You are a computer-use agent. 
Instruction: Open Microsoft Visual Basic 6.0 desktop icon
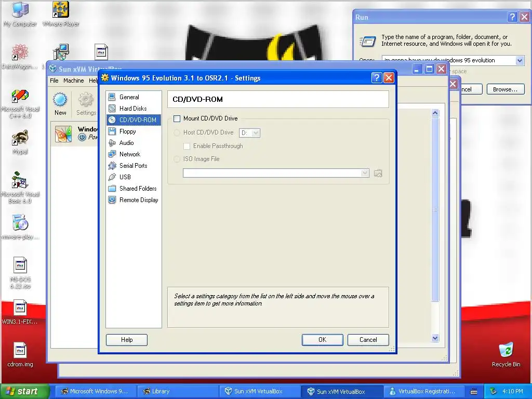[x=20, y=188]
